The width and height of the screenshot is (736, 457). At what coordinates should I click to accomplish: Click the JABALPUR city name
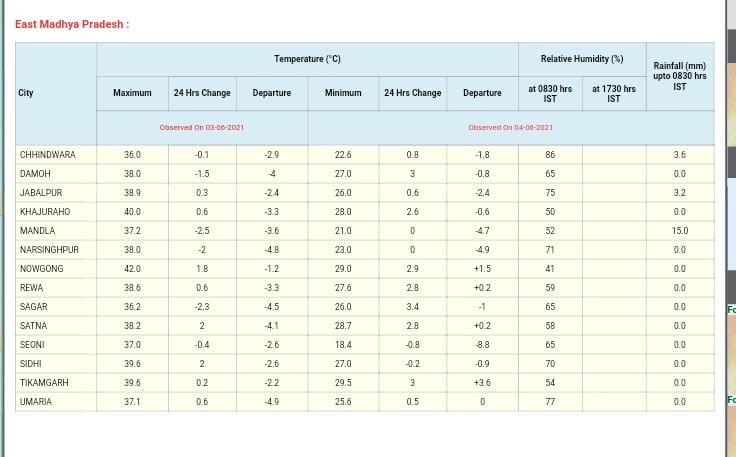[x=41, y=193]
